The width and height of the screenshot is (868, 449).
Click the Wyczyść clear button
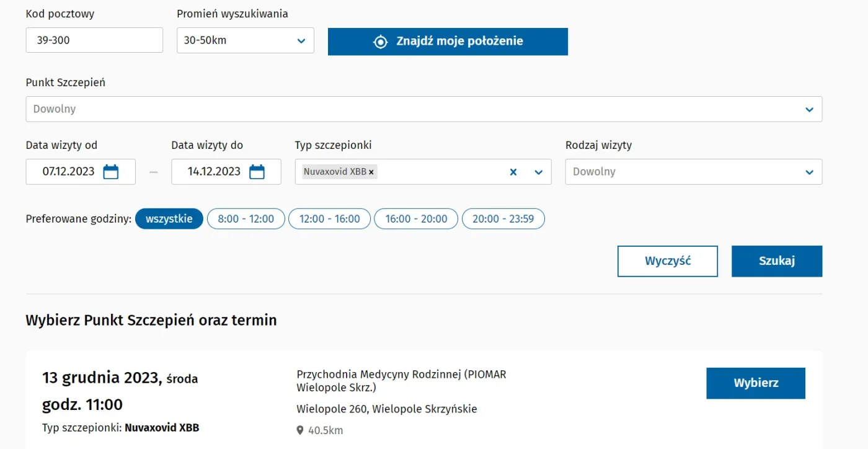point(667,261)
